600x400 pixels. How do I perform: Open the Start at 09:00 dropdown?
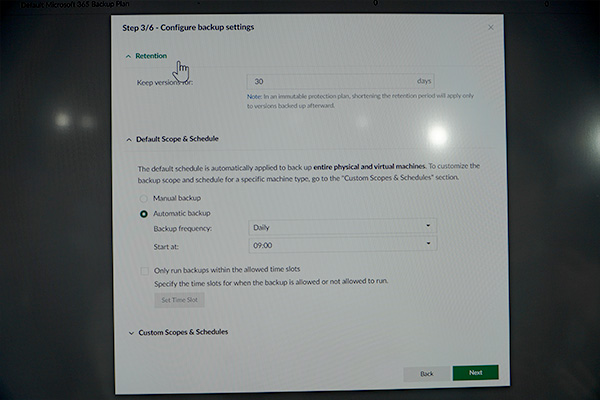(342, 245)
